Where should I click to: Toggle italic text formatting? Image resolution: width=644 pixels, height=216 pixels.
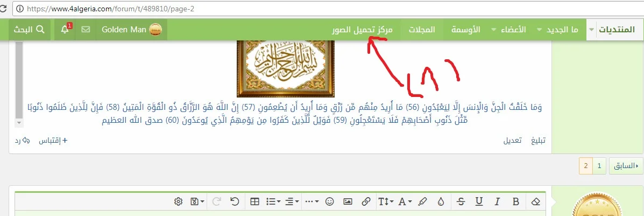point(497,201)
